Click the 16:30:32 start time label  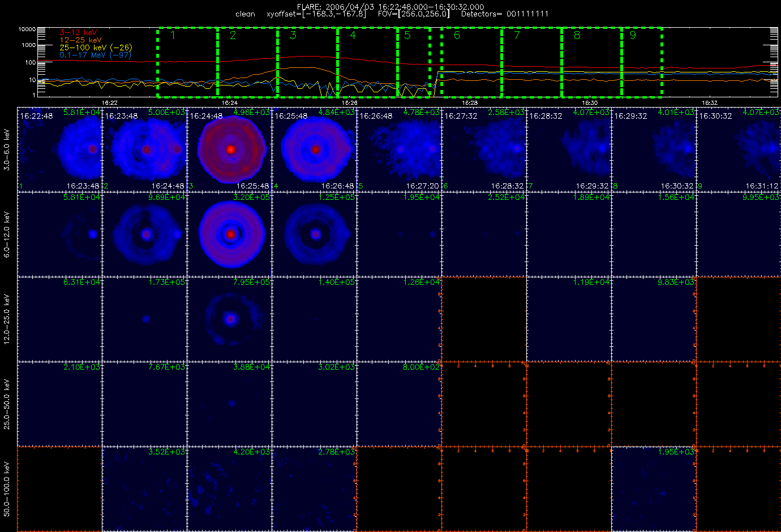(715, 116)
